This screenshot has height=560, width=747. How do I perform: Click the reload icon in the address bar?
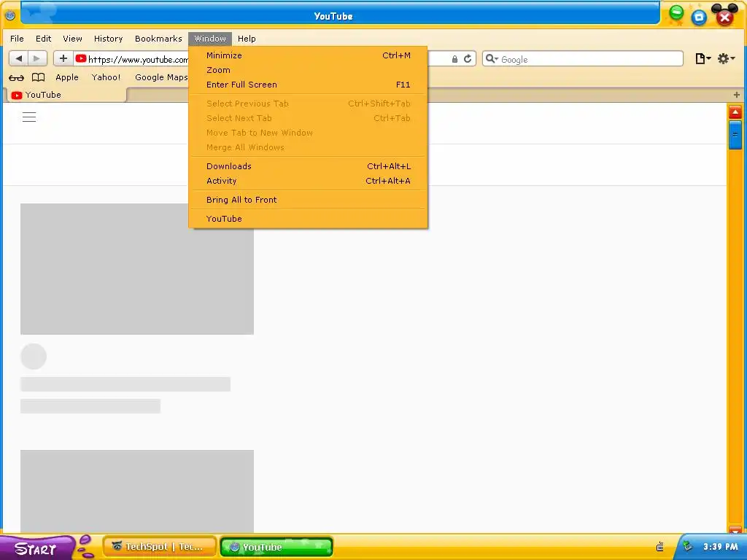point(468,58)
